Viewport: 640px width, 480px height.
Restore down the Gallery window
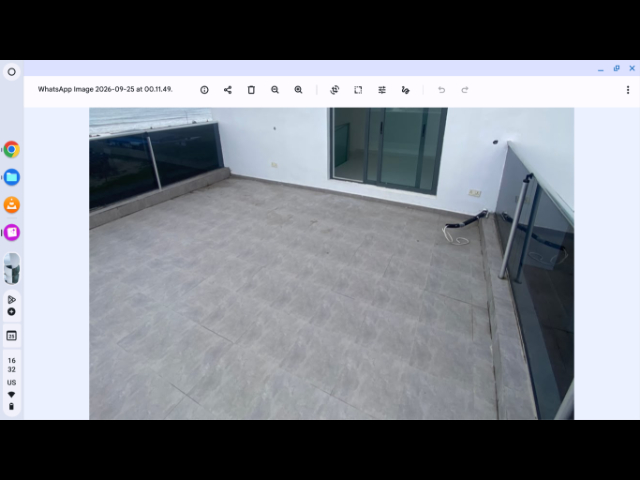pos(616,69)
